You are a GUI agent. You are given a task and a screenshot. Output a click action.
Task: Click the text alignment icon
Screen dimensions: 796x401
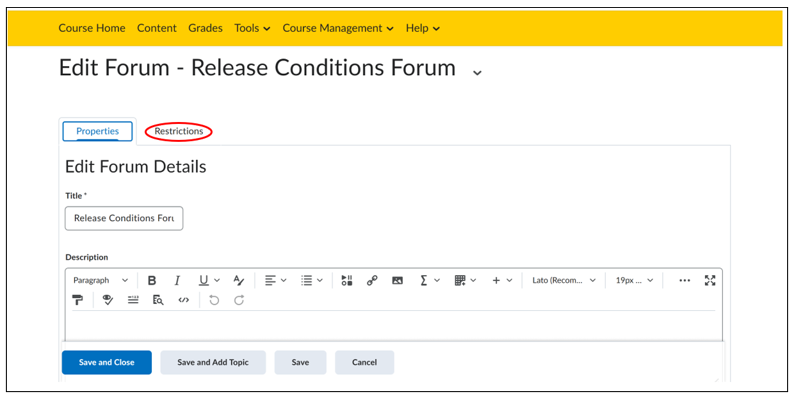click(x=270, y=280)
